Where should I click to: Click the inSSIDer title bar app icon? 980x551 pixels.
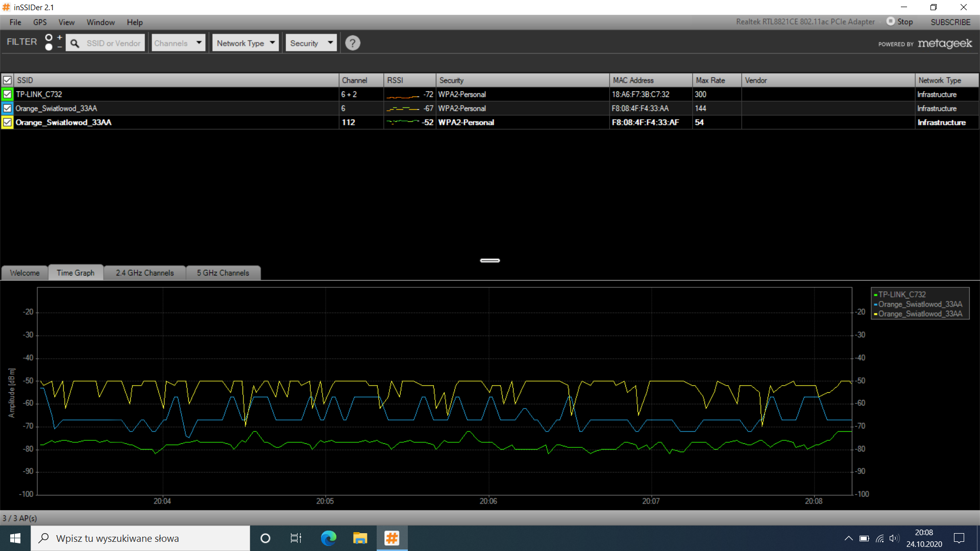(7, 7)
